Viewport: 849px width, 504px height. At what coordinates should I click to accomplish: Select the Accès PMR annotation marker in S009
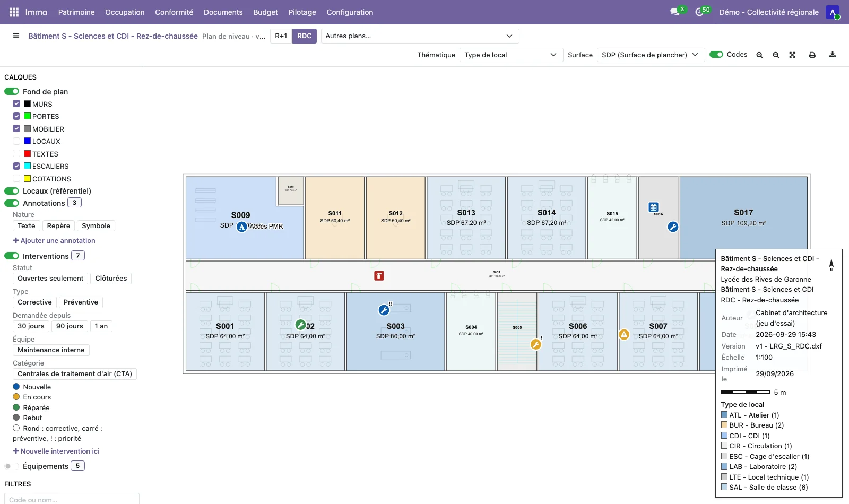[242, 227]
